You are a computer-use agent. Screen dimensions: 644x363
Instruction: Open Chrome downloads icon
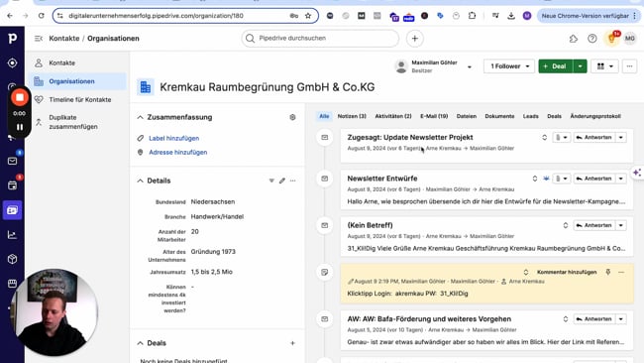coord(511,16)
